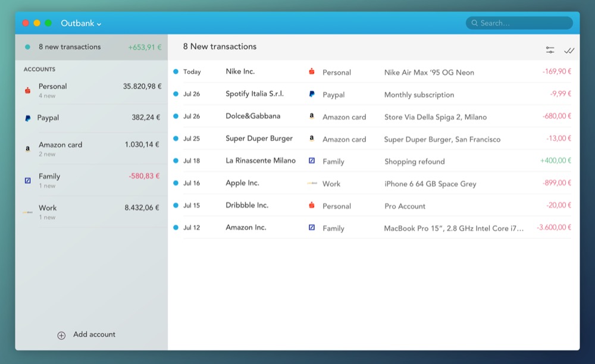
Task: Open the Paypal account
Action: (92, 118)
